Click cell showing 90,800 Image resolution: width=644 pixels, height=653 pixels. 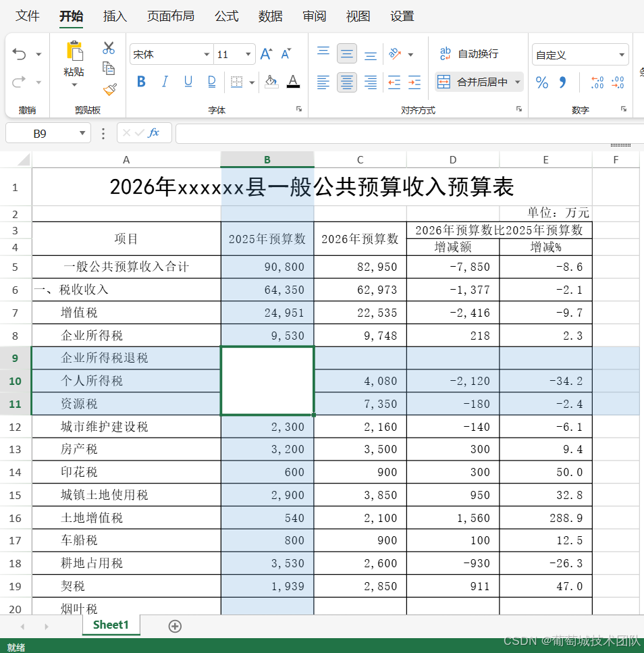pos(267,267)
